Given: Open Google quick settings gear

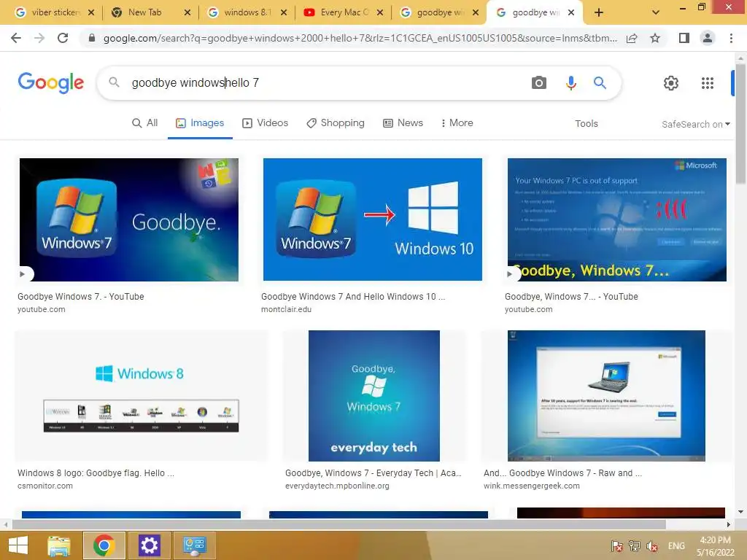Looking at the screenshot, I should [671, 83].
